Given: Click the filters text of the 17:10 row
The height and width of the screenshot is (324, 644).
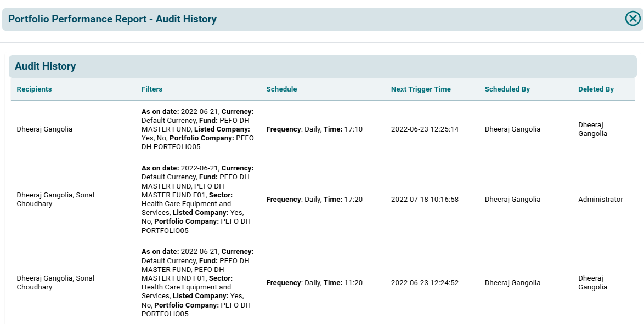Looking at the screenshot, I should tap(197, 129).
